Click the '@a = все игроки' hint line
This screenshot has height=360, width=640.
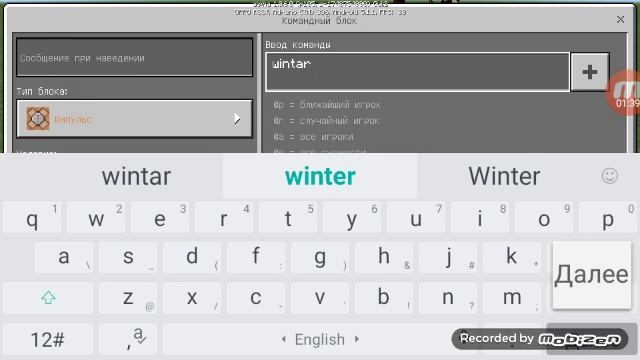313,137
